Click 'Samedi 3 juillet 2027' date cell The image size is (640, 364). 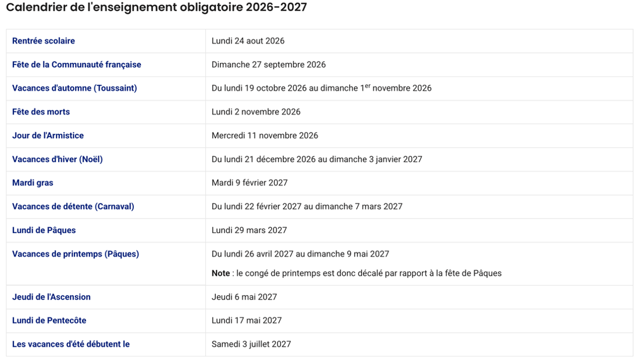251,344
